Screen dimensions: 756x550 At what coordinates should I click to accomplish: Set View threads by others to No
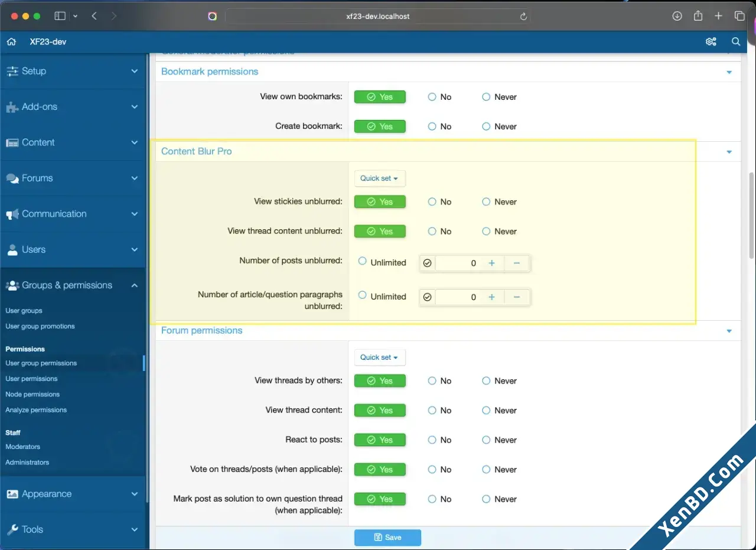439,381
